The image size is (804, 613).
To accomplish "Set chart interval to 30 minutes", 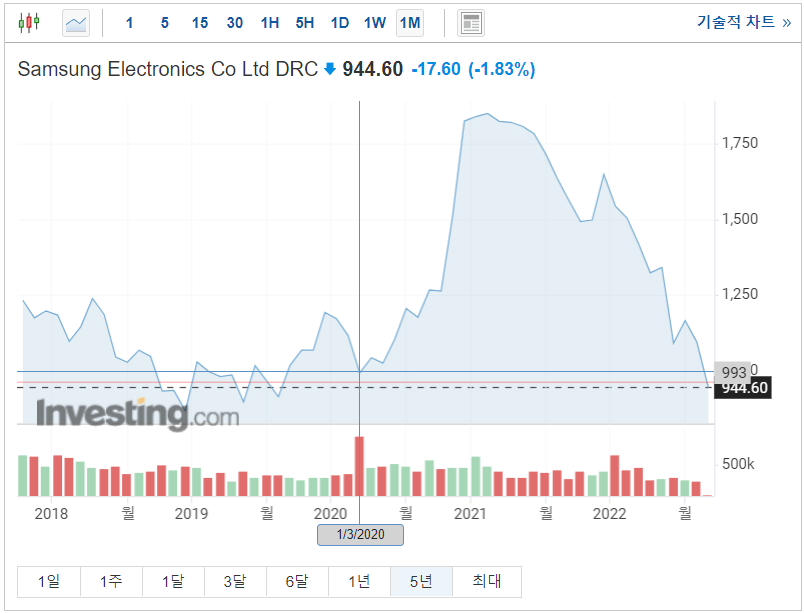I will 235,23.
